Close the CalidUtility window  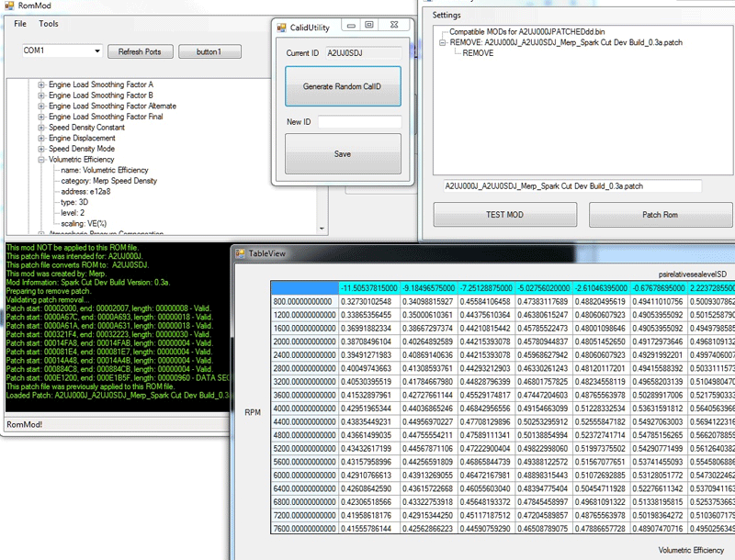tap(393, 25)
